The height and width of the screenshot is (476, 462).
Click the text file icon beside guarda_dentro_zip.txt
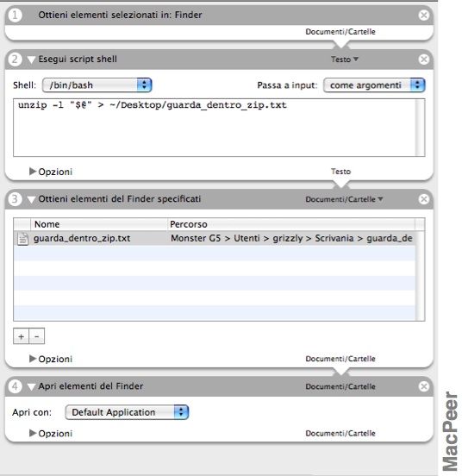(23, 239)
